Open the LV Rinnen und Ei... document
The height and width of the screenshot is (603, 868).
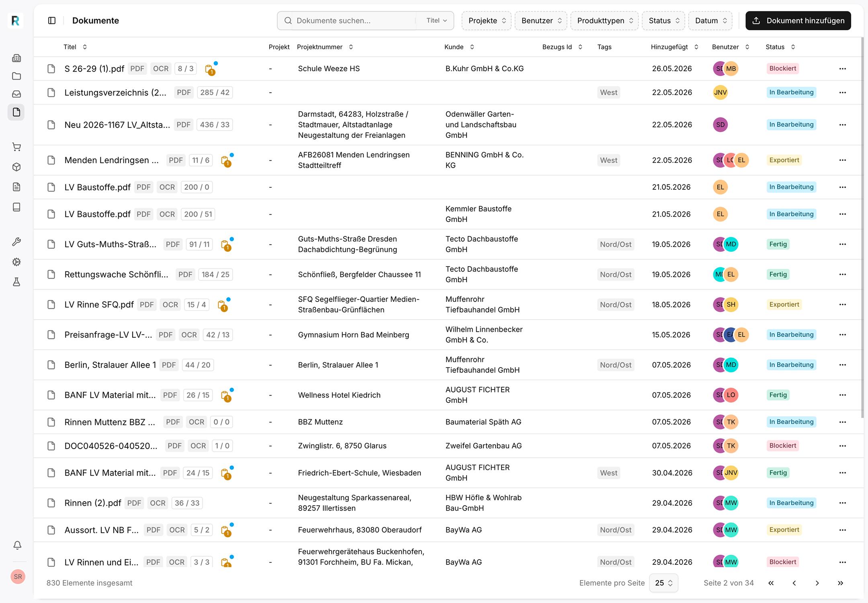click(101, 562)
